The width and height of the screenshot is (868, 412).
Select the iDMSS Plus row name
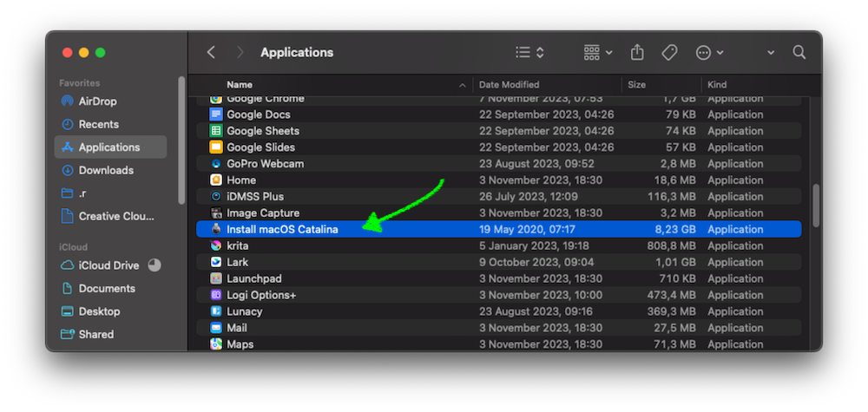[255, 196]
